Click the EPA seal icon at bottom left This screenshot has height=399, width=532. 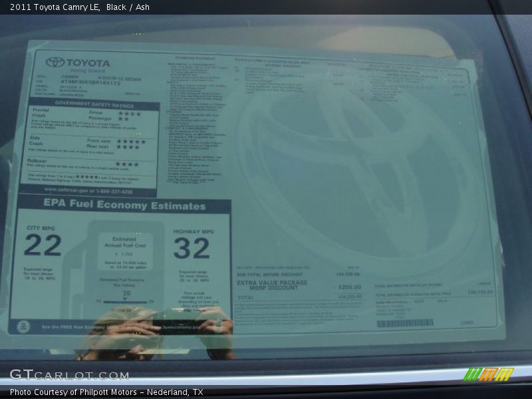tap(23, 327)
